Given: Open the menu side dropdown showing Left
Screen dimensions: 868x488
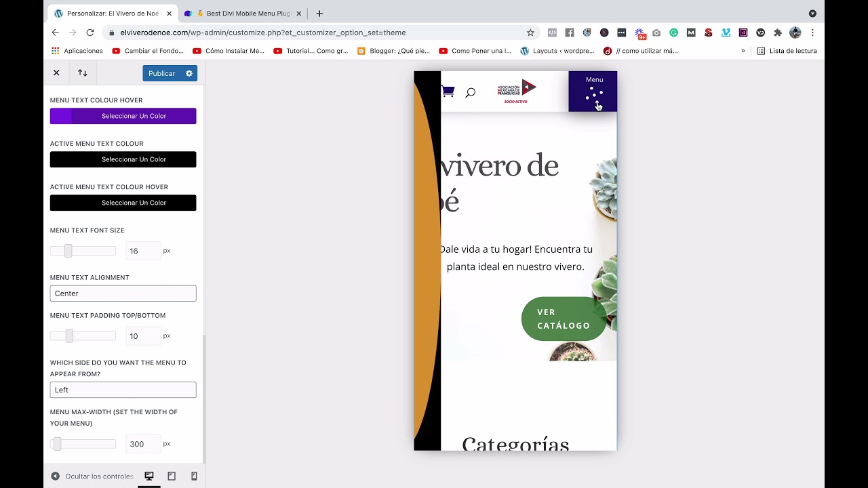Looking at the screenshot, I should [123, 390].
